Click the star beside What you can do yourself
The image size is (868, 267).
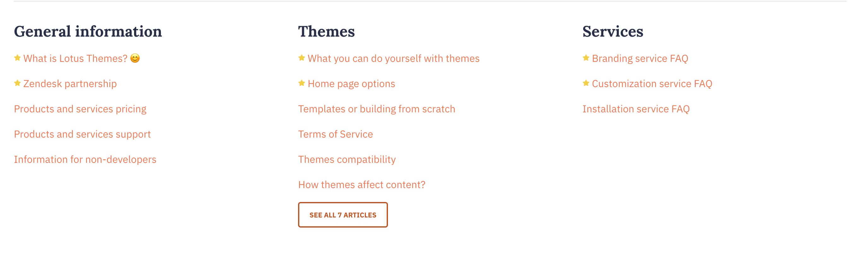point(302,58)
